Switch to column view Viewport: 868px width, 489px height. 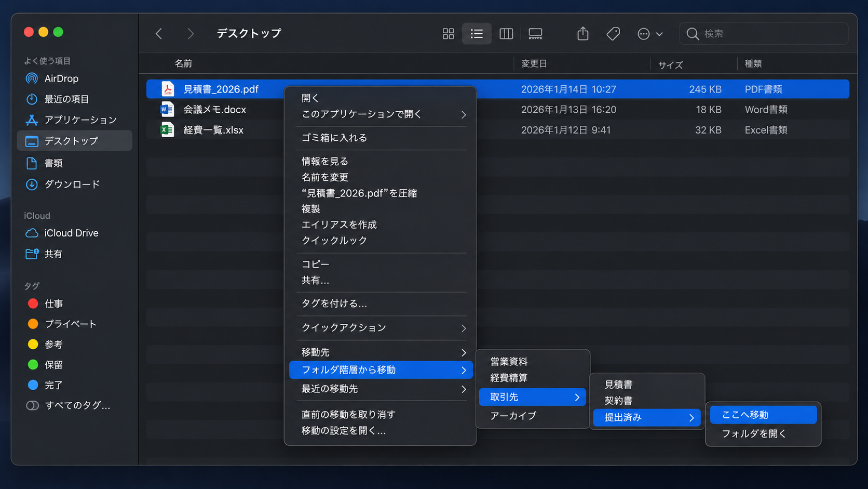point(506,34)
